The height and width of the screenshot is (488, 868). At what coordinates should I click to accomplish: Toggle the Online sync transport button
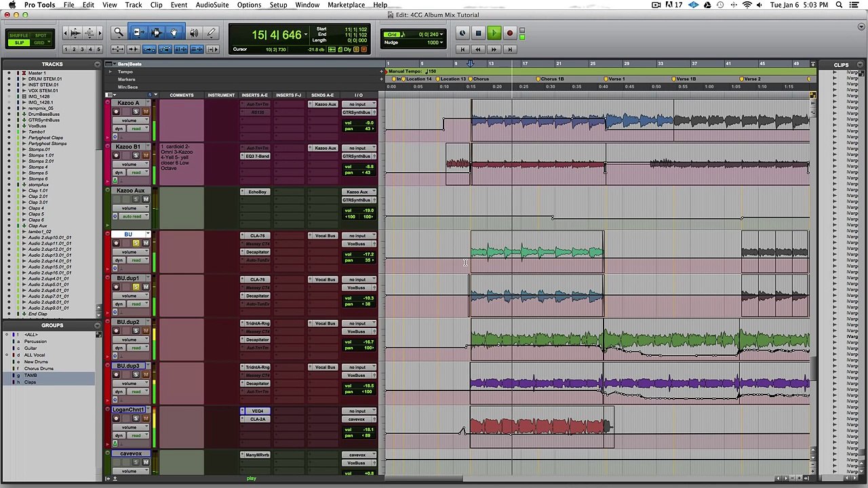tap(462, 33)
